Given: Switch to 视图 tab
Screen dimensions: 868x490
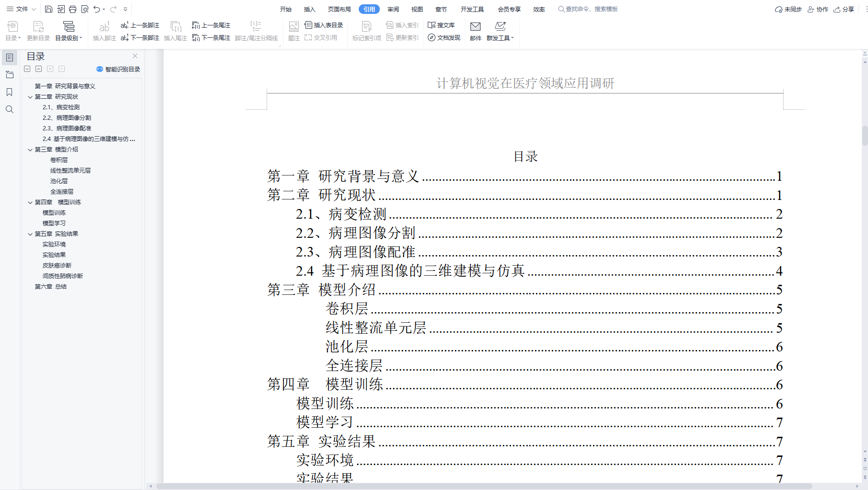Looking at the screenshot, I should (417, 9).
